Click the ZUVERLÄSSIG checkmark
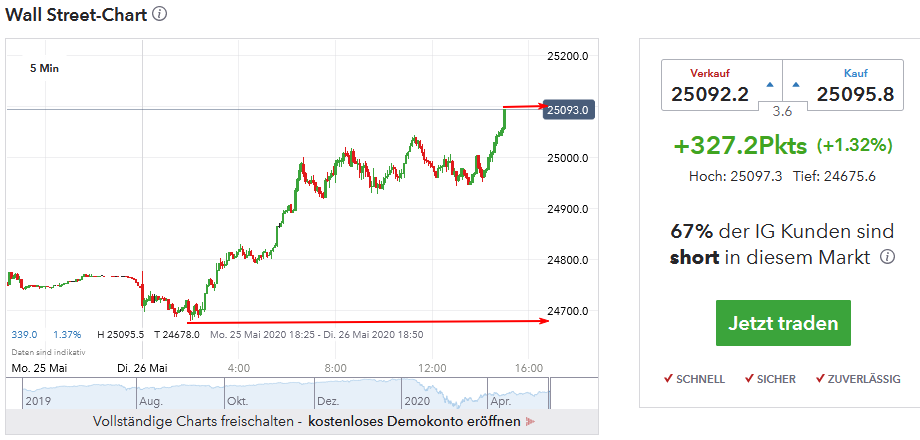Viewport: 920px width, 440px height. tap(821, 379)
